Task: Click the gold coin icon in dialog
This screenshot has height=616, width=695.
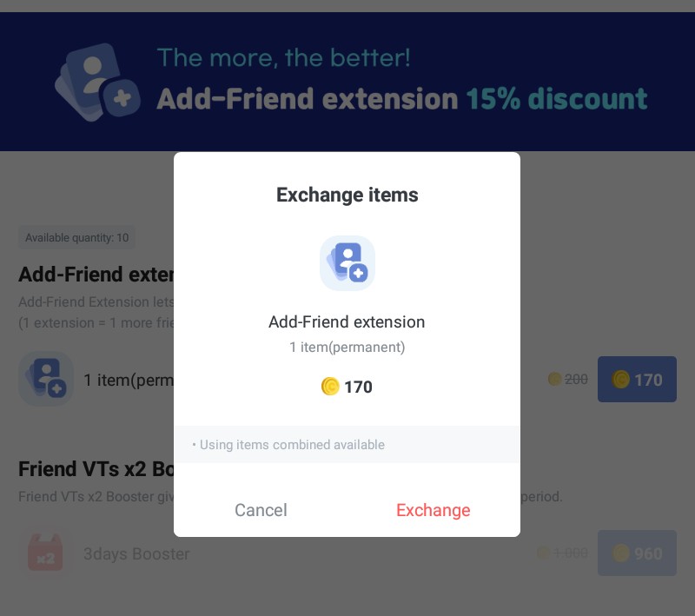Action: 330,387
